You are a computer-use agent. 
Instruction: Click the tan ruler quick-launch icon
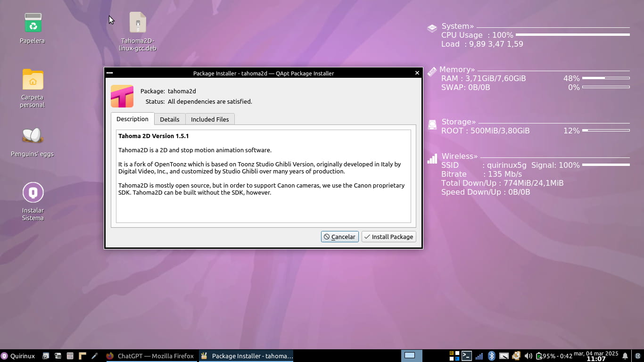(83, 356)
